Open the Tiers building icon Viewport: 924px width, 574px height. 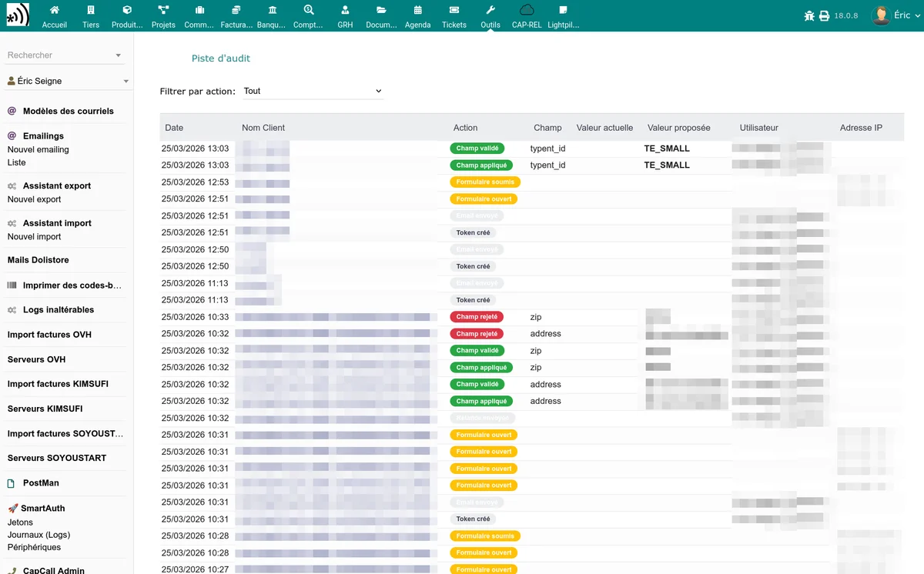(91, 10)
